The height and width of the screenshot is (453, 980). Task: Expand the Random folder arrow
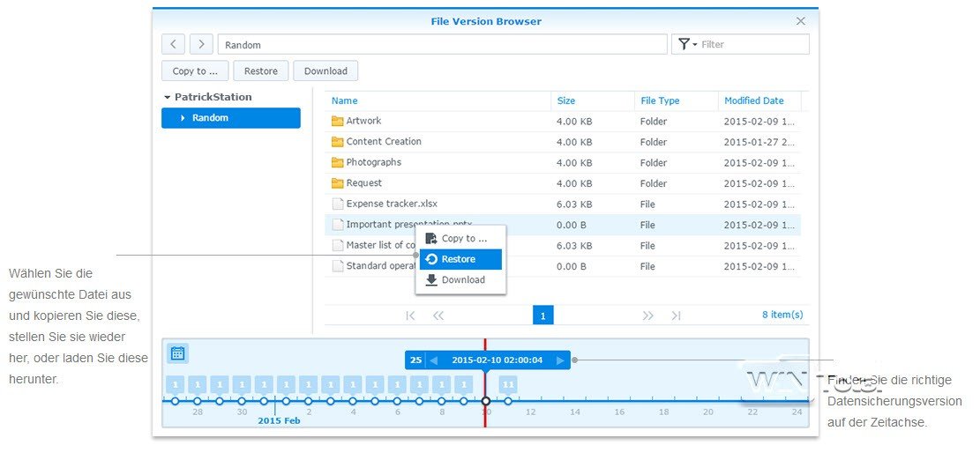click(x=183, y=118)
